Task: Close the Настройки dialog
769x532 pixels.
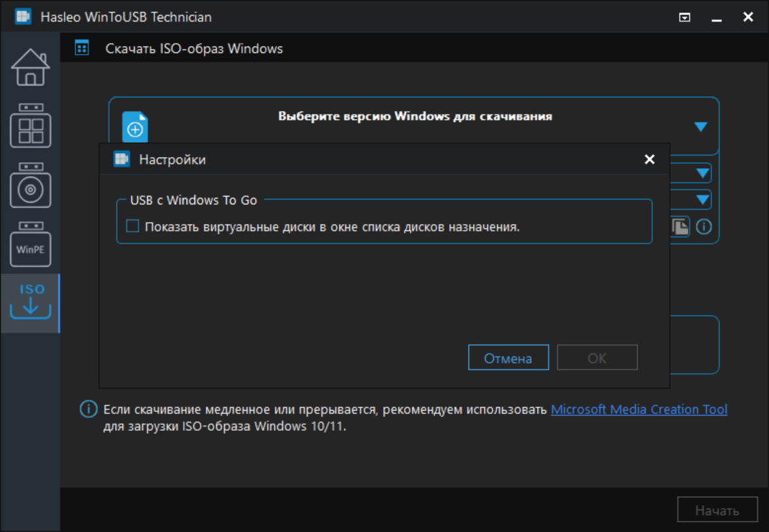Action: pos(649,159)
